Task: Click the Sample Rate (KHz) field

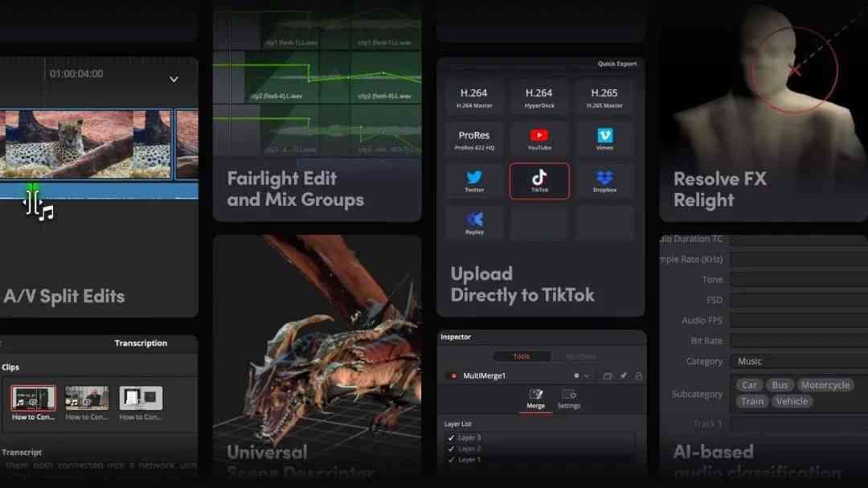Action: click(799, 259)
